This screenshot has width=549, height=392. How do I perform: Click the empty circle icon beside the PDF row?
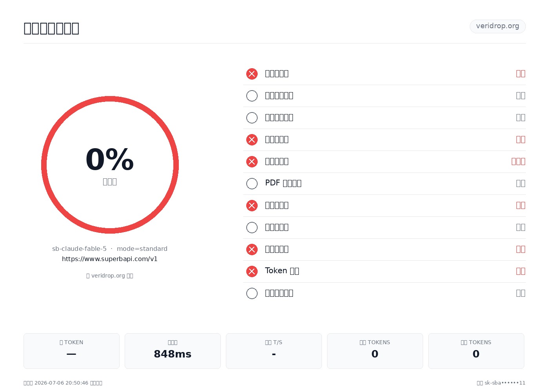(x=252, y=183)
